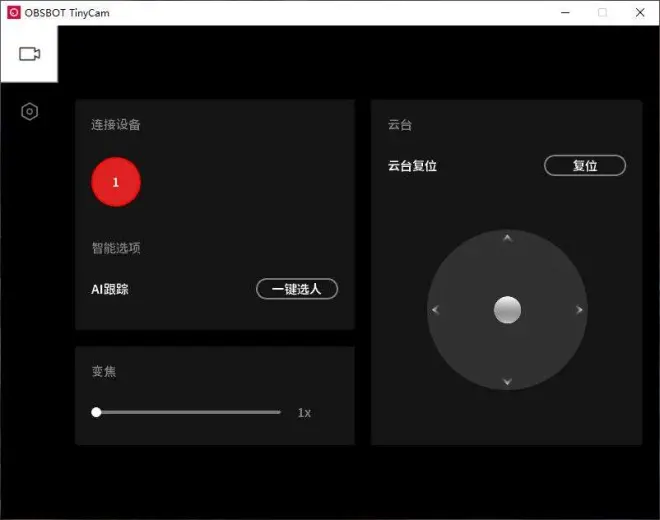Viewport: 660px width, 520px height.
Task: Click the OBSBOT TinyCam app logo in title bar
Action: [x=14, y=13]
